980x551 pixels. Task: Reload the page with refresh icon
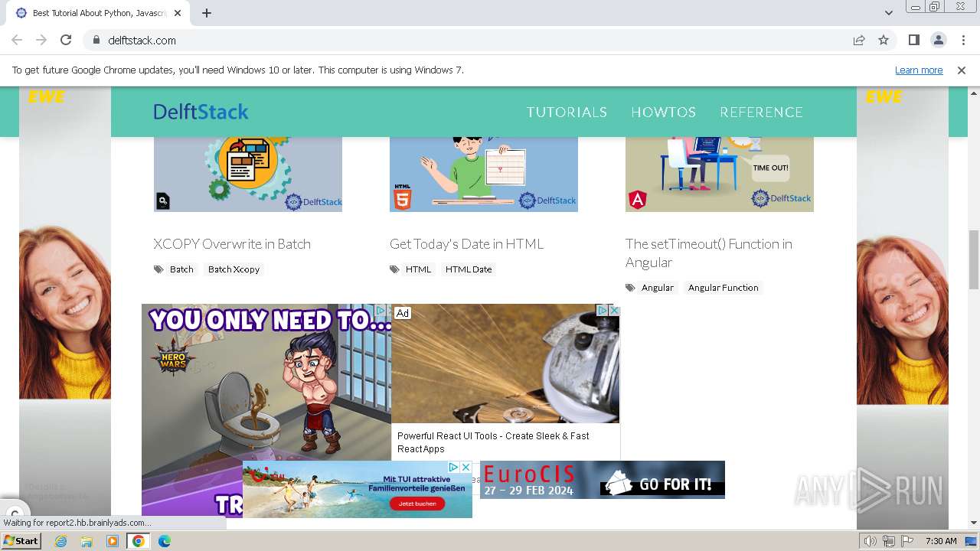point(66,40)
